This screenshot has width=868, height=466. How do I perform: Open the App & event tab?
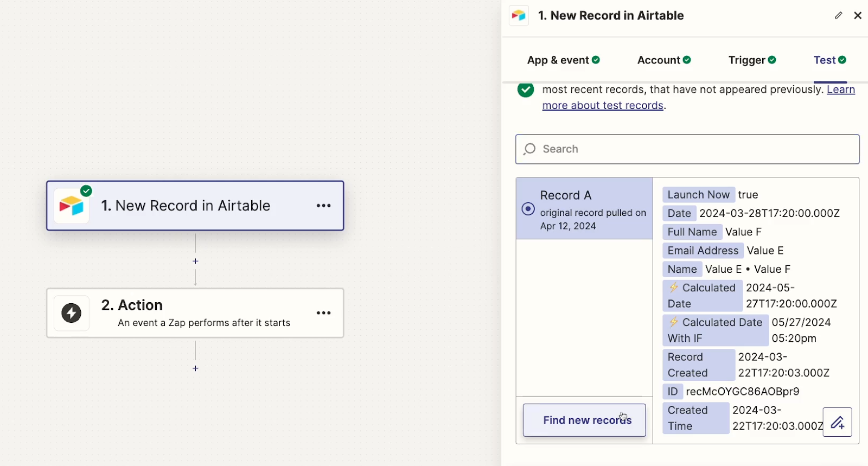tap(563, 60)
